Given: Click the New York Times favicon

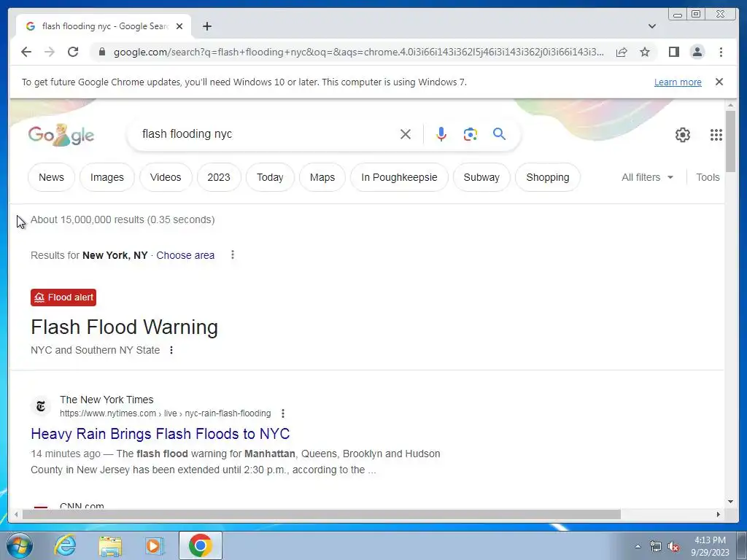Looking at the screenshot, I should point(41,406).
